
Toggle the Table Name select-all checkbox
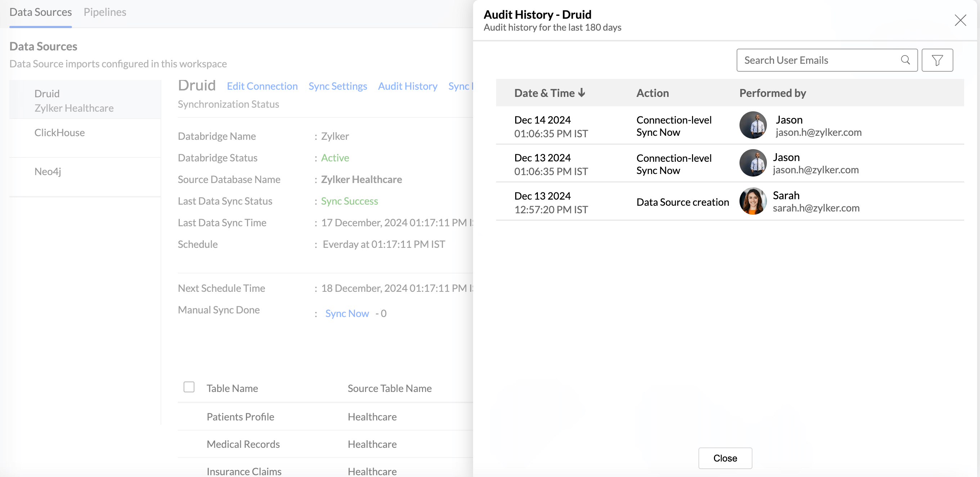click(189, 387)
